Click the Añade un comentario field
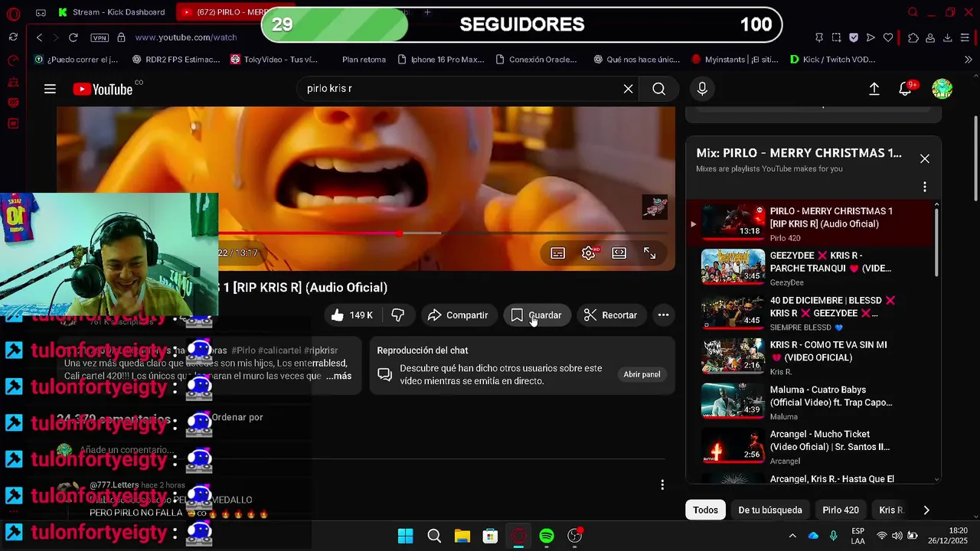Viewport: 980px width, 551px height. click(126, 450)
